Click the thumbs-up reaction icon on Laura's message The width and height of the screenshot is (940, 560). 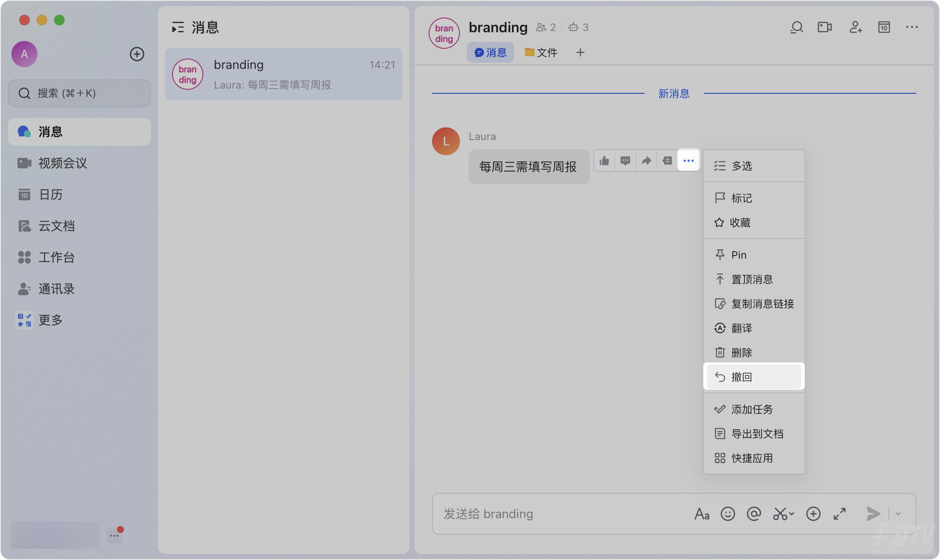pos(604,161)
